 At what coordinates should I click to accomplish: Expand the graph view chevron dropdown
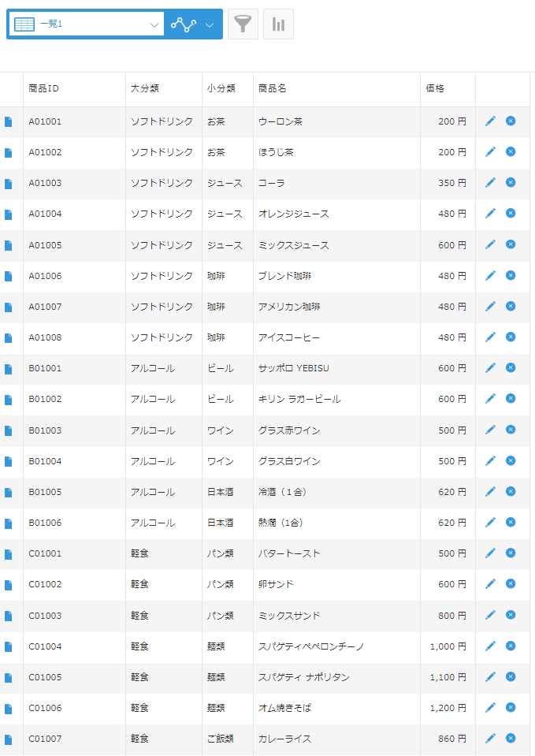pos(210,24)
